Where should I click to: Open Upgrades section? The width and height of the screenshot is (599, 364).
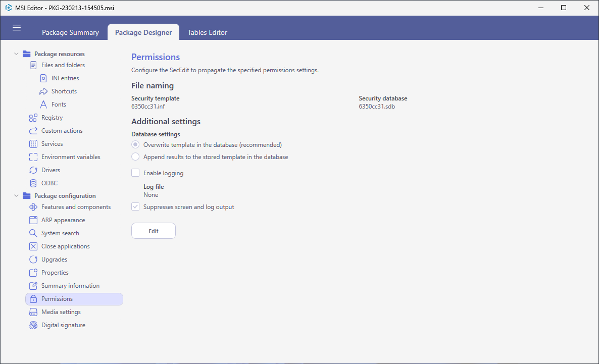(54, 259)
